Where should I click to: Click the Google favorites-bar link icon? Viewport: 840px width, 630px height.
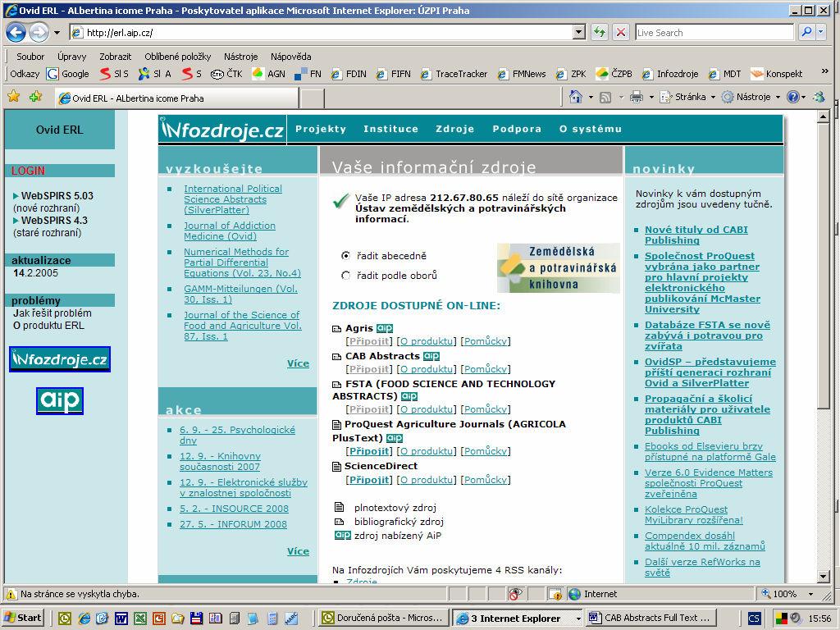click(x=52, y=74)
